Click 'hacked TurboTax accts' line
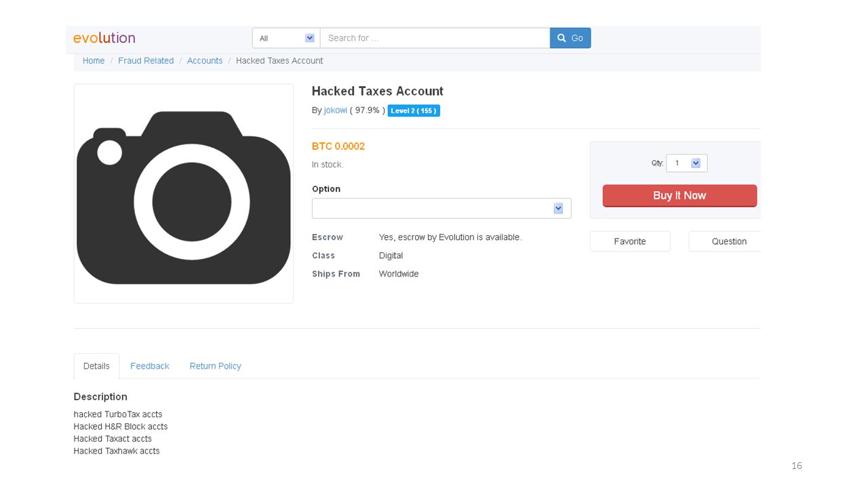Viewport: 868px width, 488px height. [118, 414]
